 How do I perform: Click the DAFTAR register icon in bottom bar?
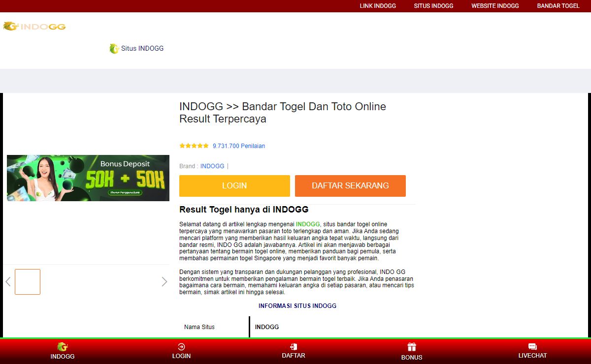click(x=294, y=347)
